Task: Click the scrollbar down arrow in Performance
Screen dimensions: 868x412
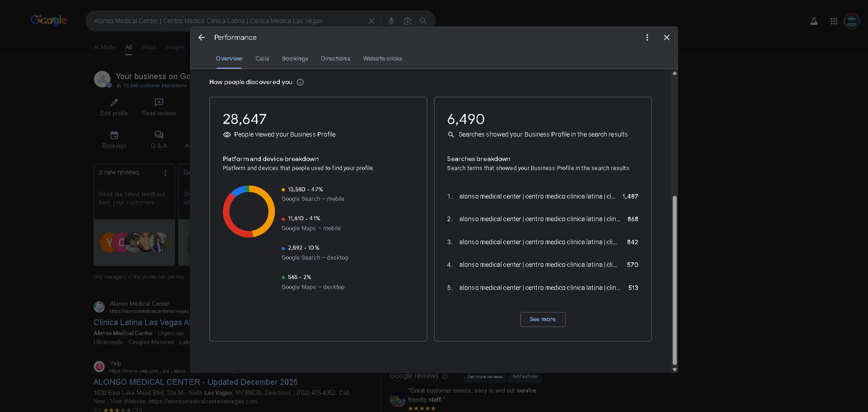Action: pos(675,369)
